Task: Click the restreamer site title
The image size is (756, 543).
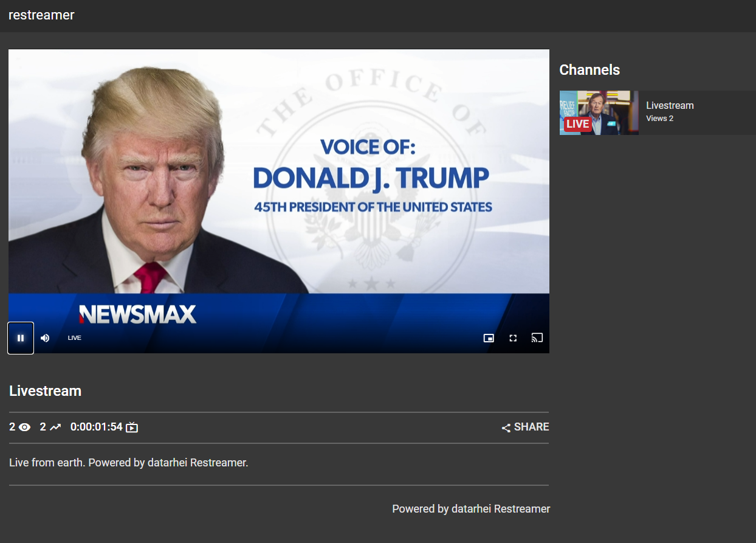Action: tap(41, 15)
